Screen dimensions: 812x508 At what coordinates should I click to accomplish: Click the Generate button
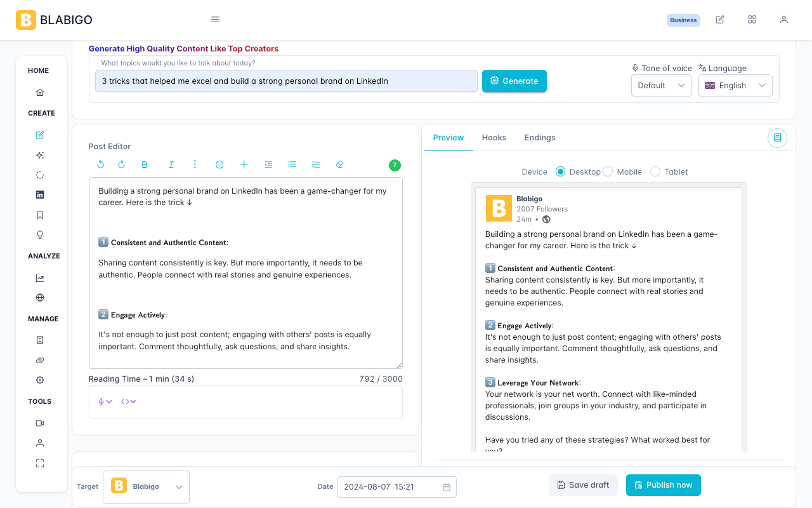(514, 81)
